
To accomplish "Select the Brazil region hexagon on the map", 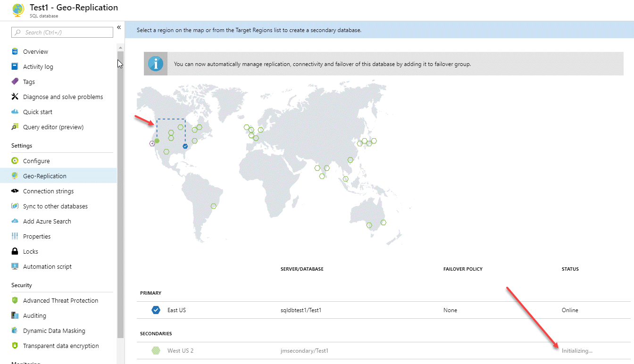I will (214, 206).
